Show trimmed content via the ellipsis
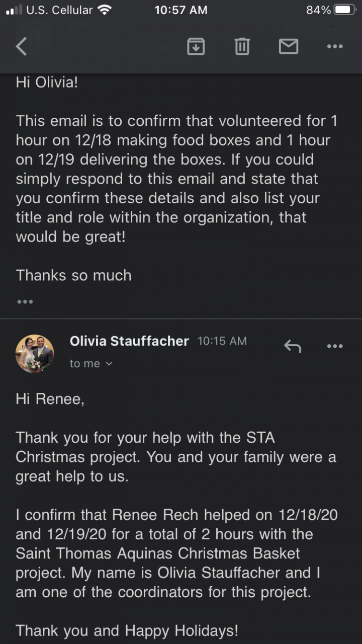 tap(25, 302)
